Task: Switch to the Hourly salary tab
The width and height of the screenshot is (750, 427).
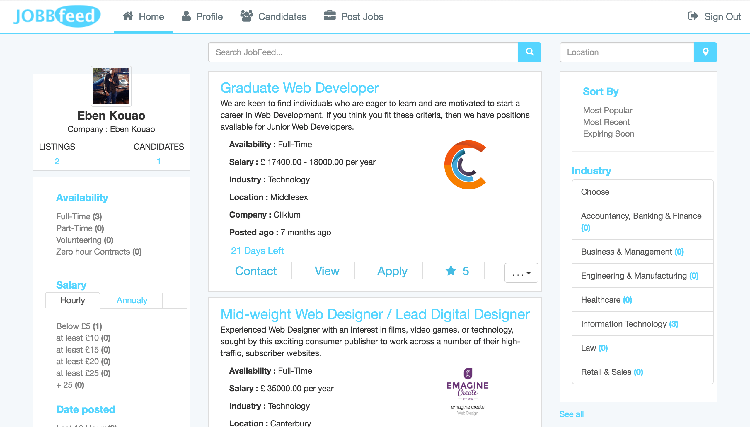Action: 73,300
